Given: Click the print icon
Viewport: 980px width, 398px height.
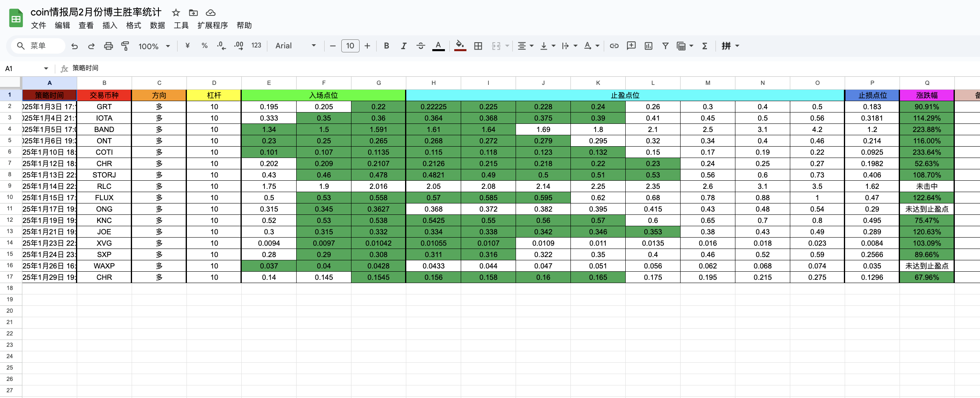Looking at the screenshot, I should 108,46.
